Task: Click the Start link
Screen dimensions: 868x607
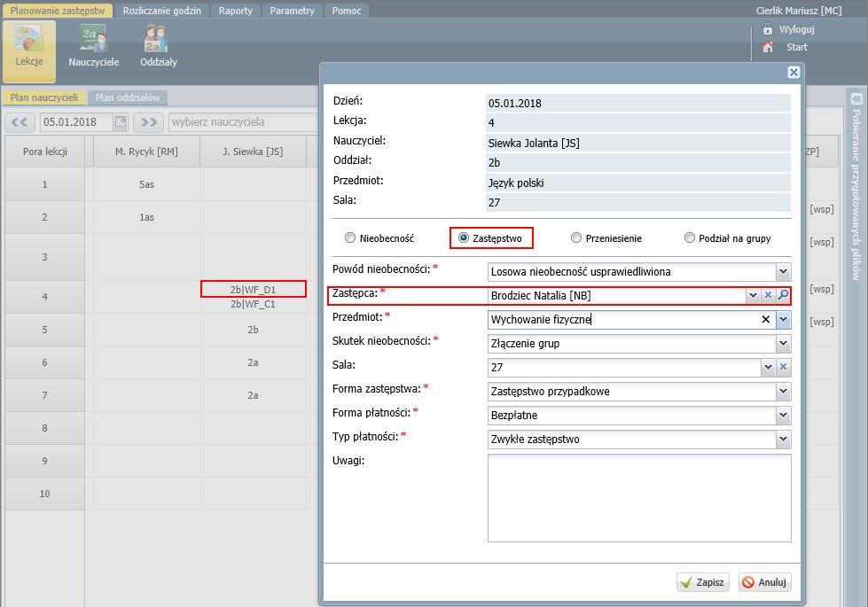Action: [796, 47]
